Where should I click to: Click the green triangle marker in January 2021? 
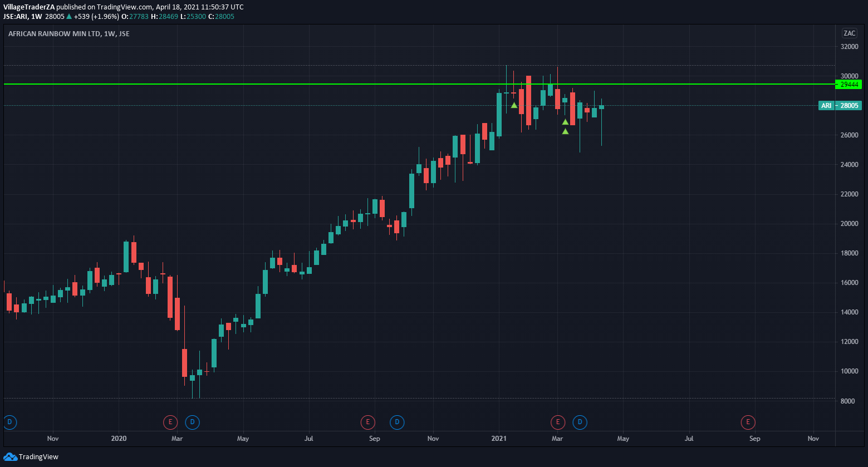514,105
